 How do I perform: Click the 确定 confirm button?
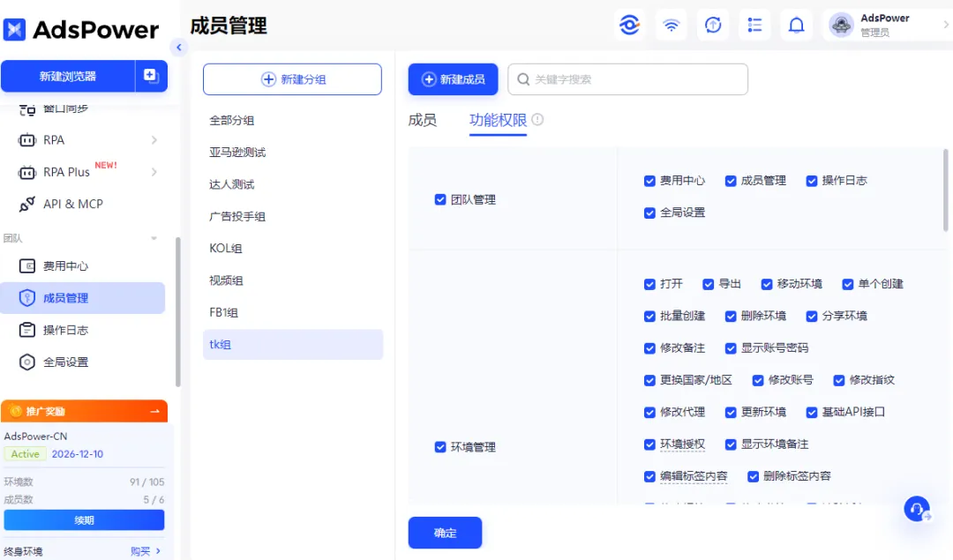(445, 533)
